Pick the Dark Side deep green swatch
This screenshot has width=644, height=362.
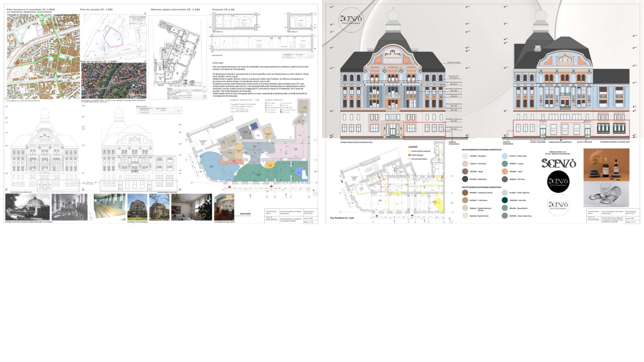(x=505, y=200)
